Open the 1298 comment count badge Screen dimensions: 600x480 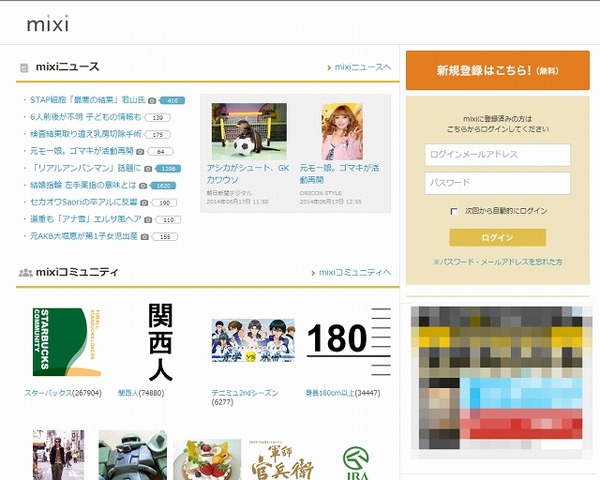point(168,168)
